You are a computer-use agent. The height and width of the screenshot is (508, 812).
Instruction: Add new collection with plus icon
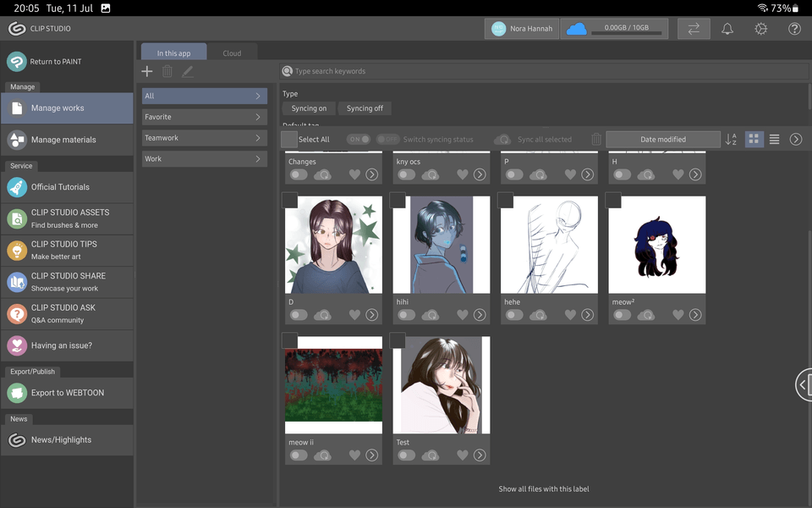[147, 71]
